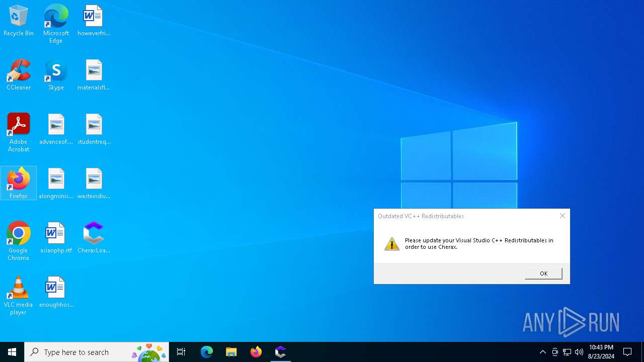Select the materialsfl... image file icon
The height and width of the screenshot is (362, 644).
coord(94,75)
